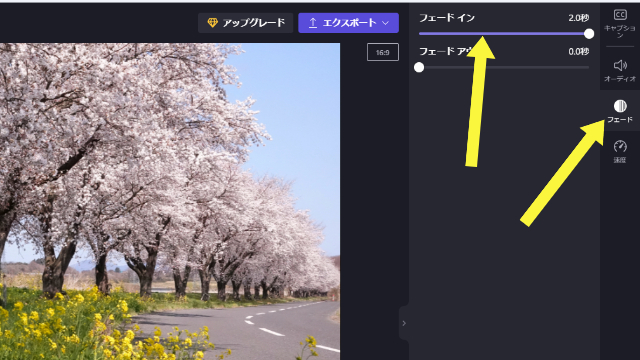
Task: Click the fade-in slider handle
Action: click(589, 34)
